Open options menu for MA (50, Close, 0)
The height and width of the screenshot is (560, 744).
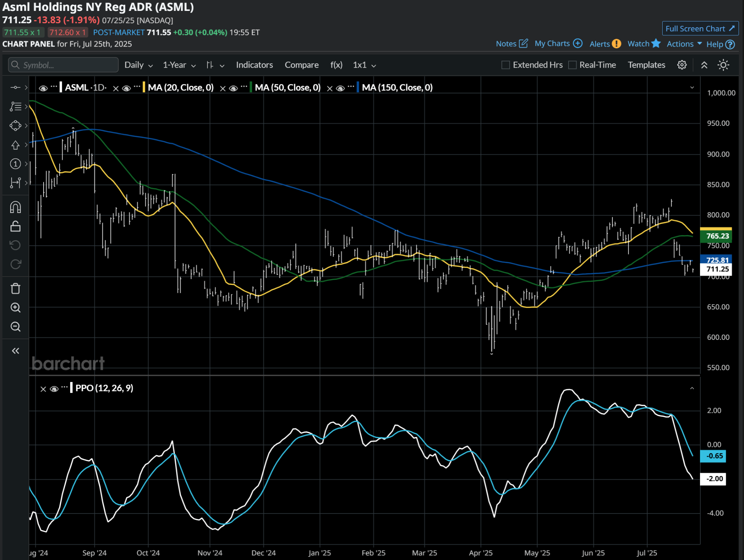point(244,87)
